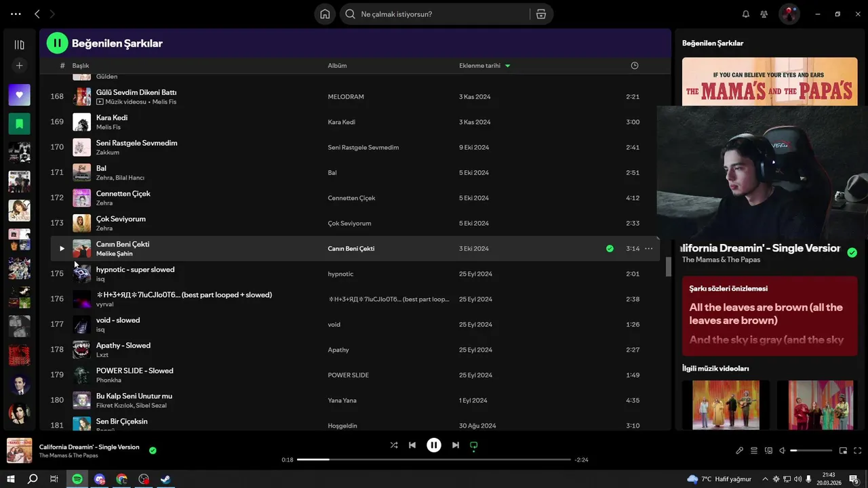Image resolution: width=868 pixels, height=488 pixels.
Task: Click the now playing album cover thumbnail
Action: [x=19, y=451]
